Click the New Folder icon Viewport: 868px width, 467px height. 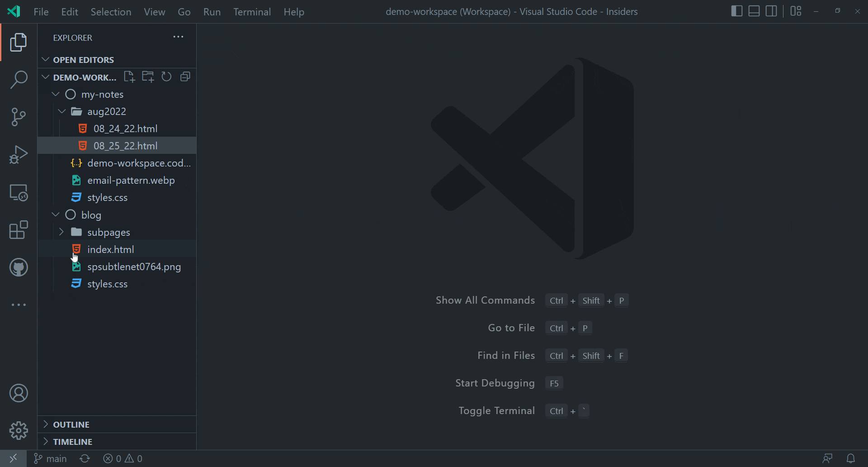point(148,77)
